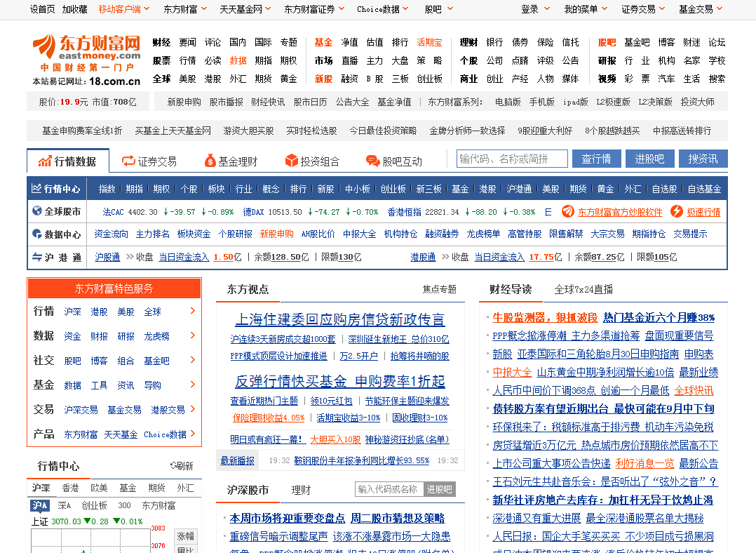The image size is (756, 553).
Task: Open the 上海住建委回应购房信贷新政传言 headline
Action: (339, 319)
